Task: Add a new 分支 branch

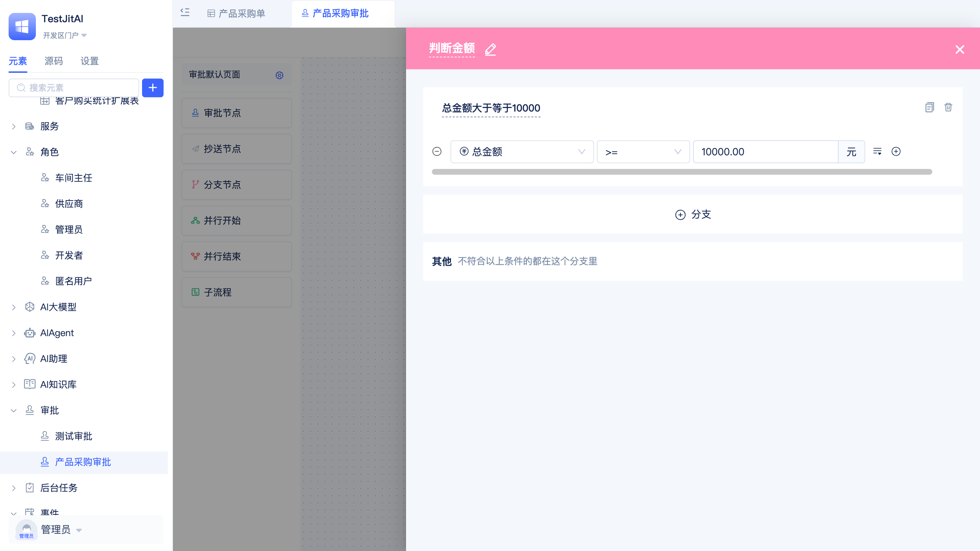Action: pyautogui.click(x=693, y=214)
